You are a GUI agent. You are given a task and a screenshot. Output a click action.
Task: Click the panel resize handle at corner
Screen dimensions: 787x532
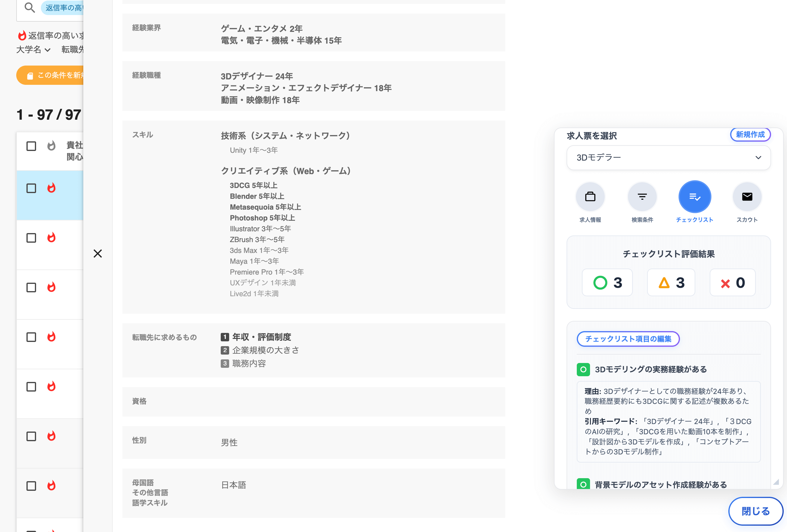776,482
